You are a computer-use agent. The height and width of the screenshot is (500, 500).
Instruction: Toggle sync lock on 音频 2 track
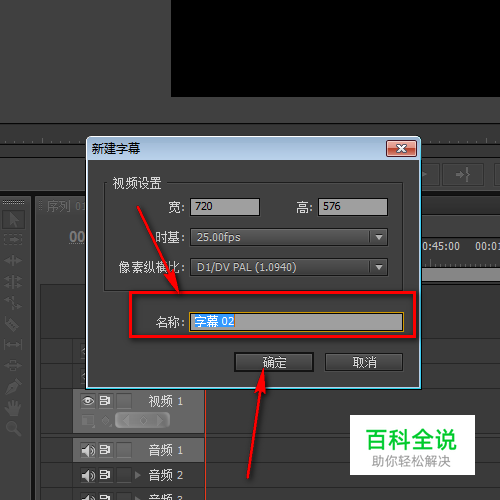[x=105, y=475]
